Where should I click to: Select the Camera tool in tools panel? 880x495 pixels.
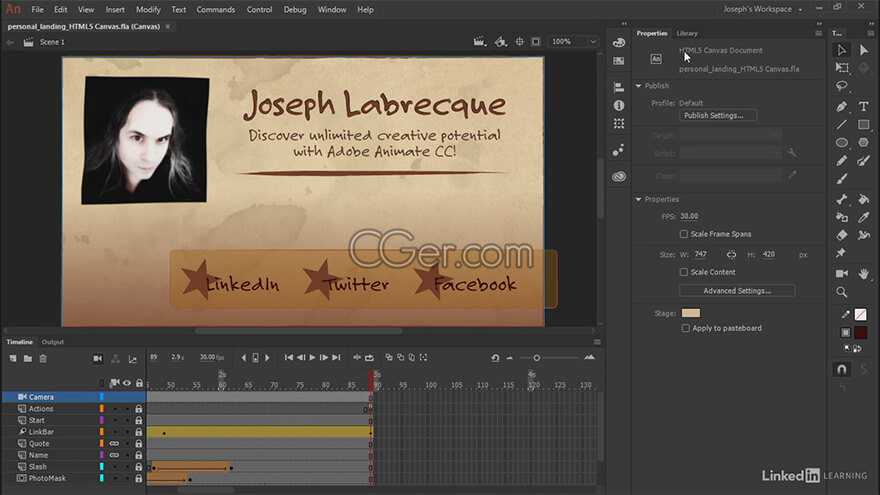pos(842,273)
